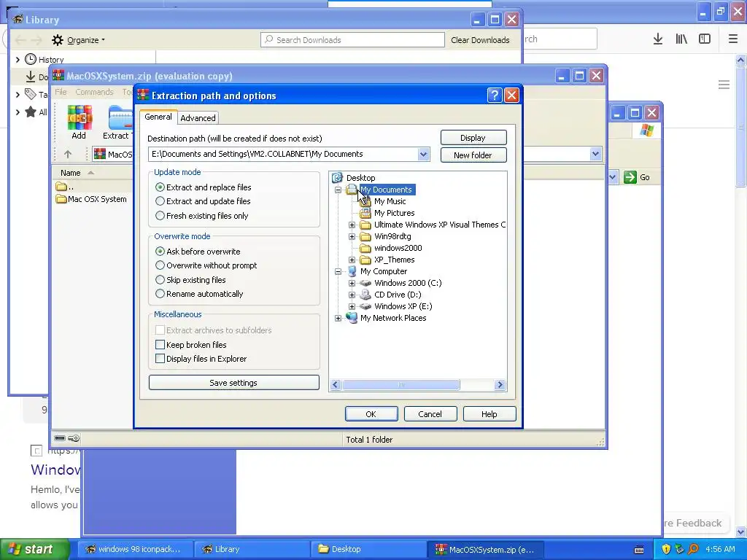Select My Music folder icon
The image size is (747, 560).
pos(365,201)
